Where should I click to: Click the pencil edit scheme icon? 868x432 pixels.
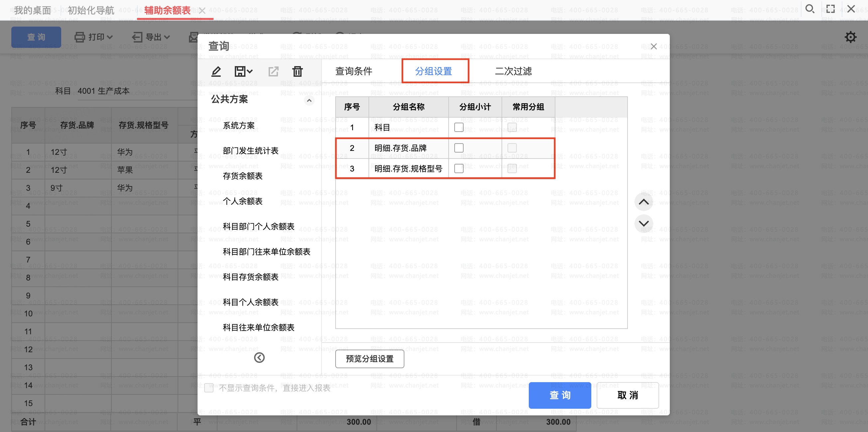[x=216, y=71]
